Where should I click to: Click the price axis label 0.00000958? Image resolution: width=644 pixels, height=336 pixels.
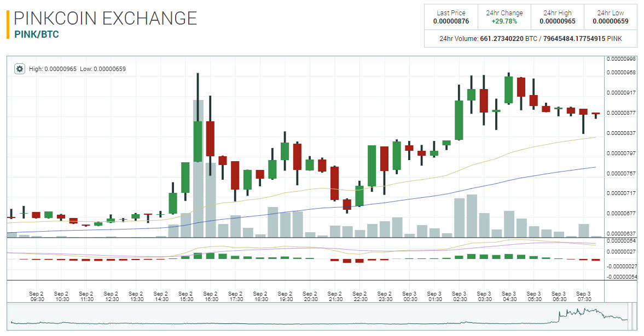point(621,73)
